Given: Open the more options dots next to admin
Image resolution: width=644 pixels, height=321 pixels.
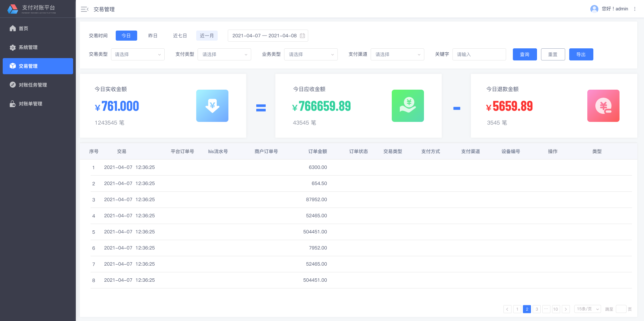Looking at the screenshot, I should (x=635, y=9).
